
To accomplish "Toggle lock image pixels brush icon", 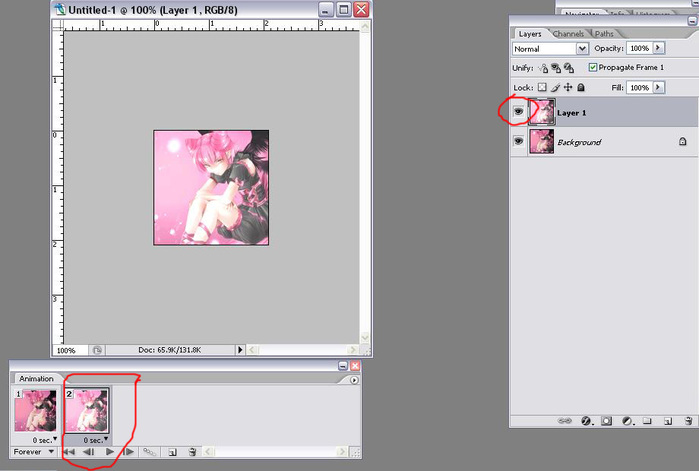I will (555, 87).
